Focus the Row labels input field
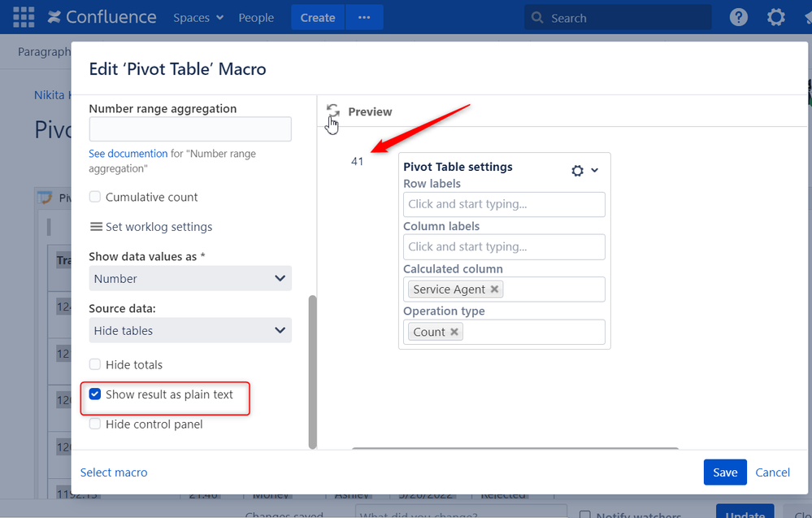The image size is (812, 518). pyautogui.click(x=504, y=204)
